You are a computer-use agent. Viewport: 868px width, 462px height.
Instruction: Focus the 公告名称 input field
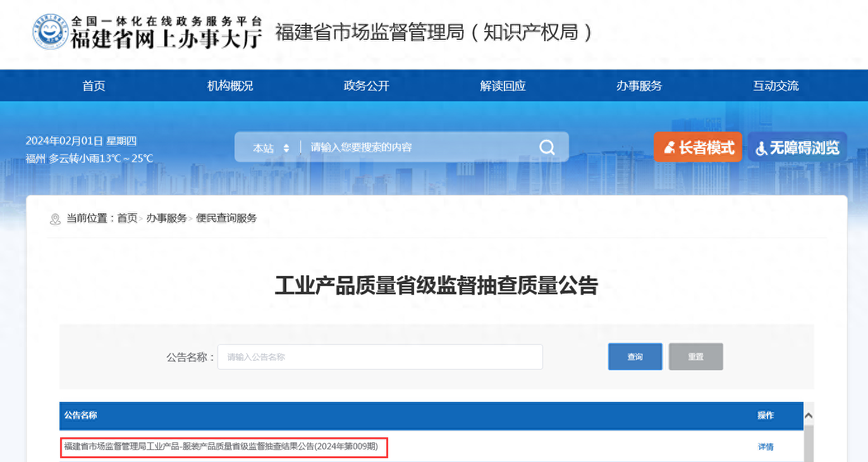tap(380, 357)
